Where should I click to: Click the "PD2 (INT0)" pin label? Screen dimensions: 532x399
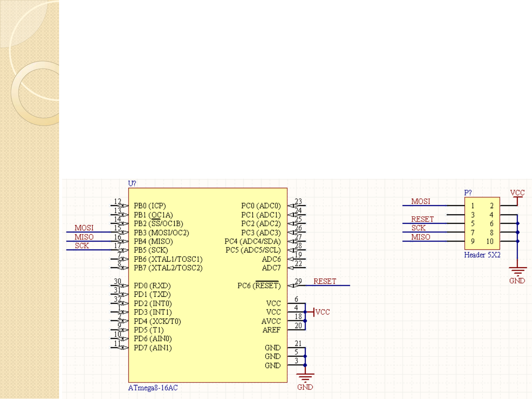[153, 304]
